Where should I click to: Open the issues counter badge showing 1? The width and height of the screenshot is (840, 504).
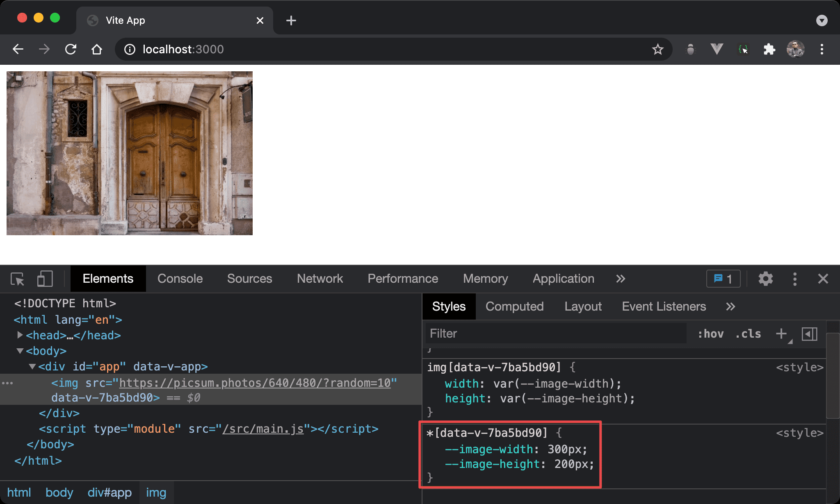pos(723,279)
